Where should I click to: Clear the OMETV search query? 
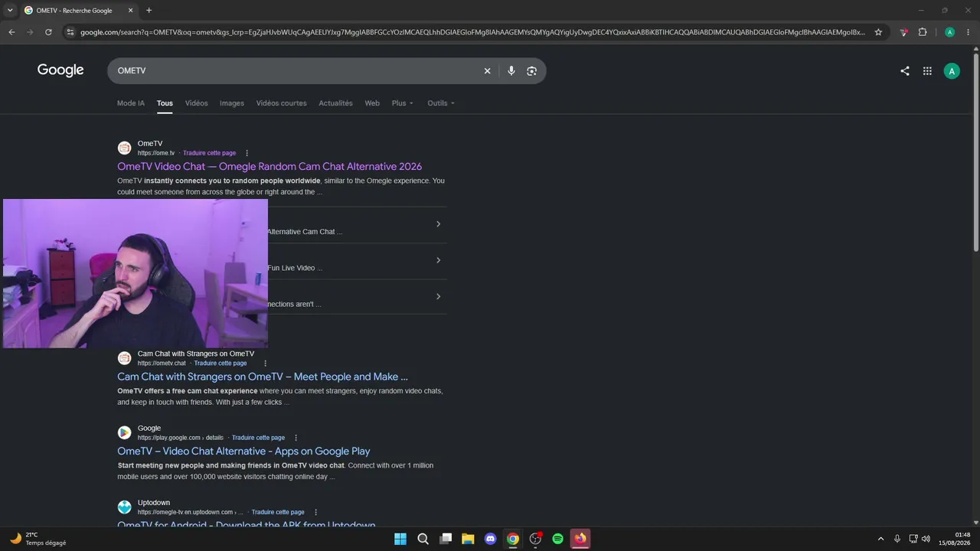(x=487, y=70)
